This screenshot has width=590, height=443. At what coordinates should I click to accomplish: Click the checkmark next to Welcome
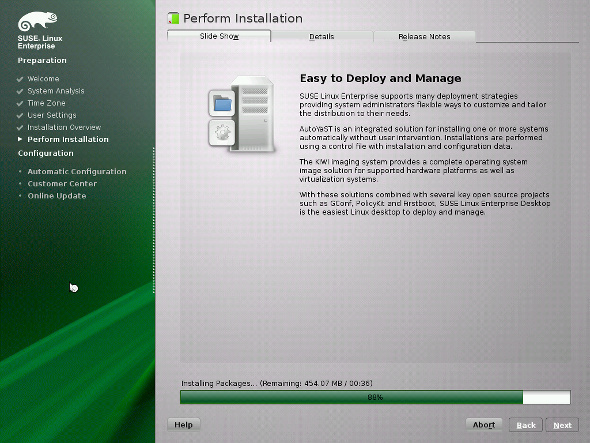(20, 79)
